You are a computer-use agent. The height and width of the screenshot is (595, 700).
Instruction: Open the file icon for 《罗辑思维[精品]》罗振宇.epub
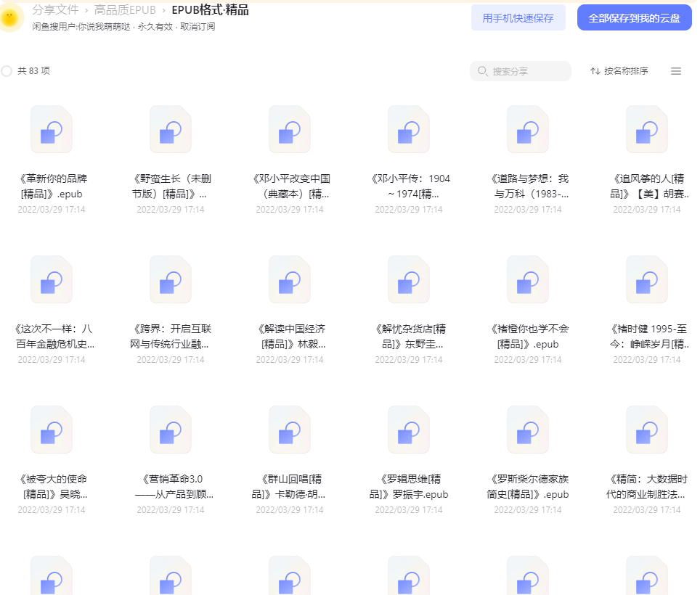tap(409, 430)
